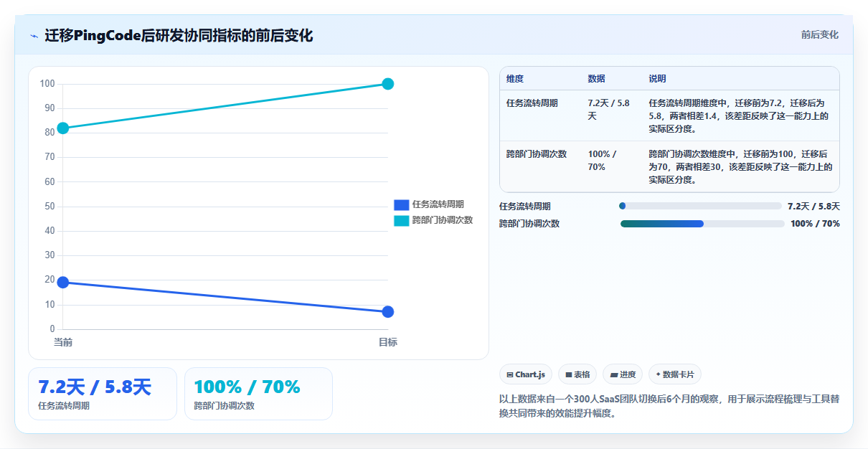Select the cyan data point at 当前
The image size is (868, 449).
coord(63,128)
